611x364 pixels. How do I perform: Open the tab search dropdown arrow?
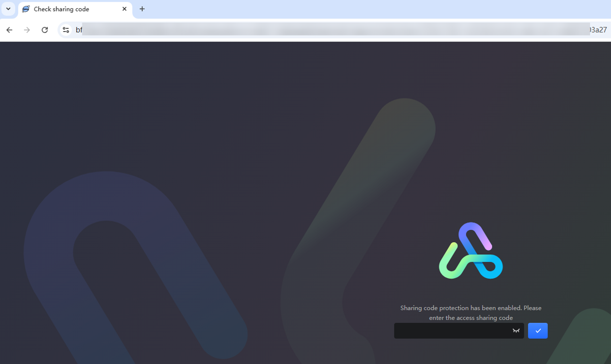(8, 9)
